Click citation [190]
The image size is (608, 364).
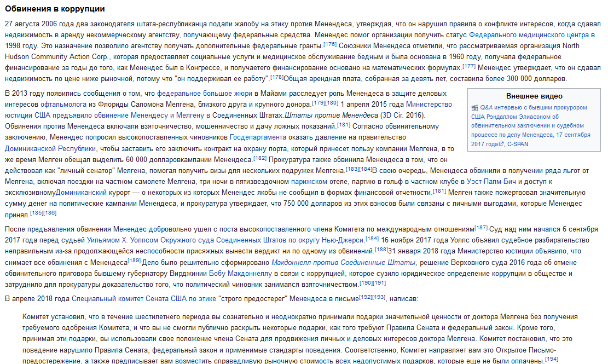[x=366, y=282]
